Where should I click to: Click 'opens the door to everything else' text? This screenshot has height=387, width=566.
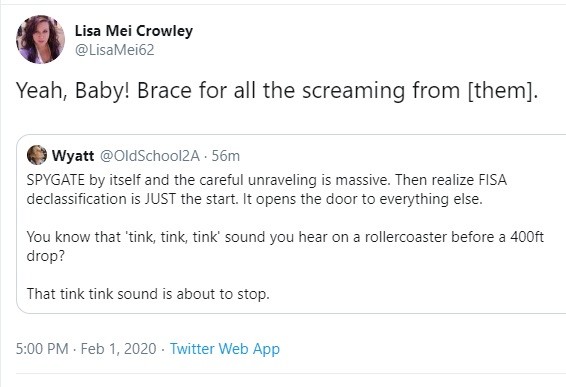click(369, 199)
